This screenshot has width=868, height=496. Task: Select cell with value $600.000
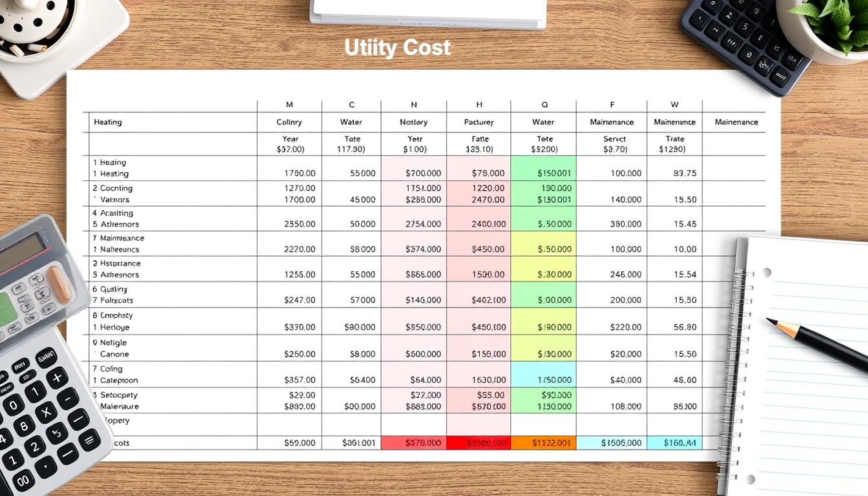click(x=424, y=354)
